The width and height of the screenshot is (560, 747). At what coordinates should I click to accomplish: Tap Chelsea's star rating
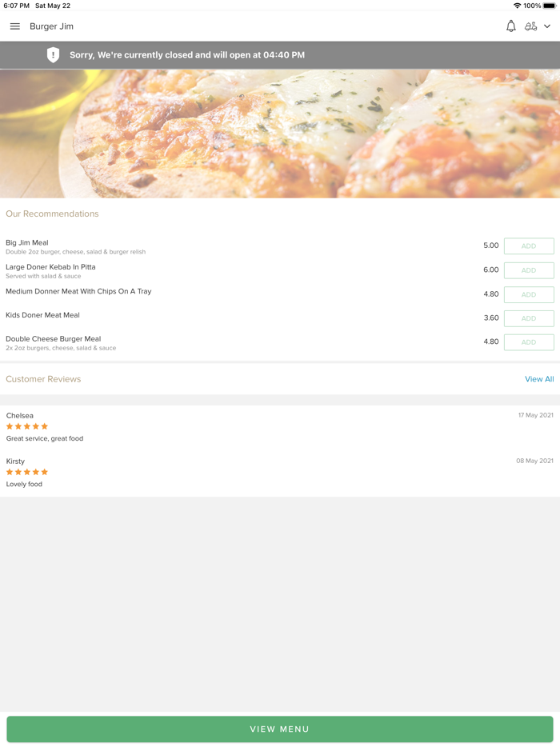(x=27, y=426)
